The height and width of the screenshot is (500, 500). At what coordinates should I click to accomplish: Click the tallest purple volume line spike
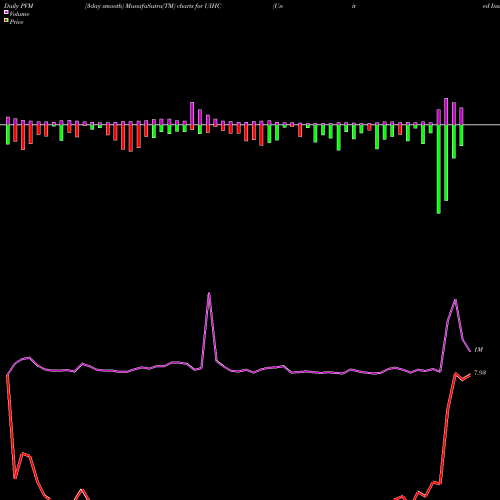[209, 293]
